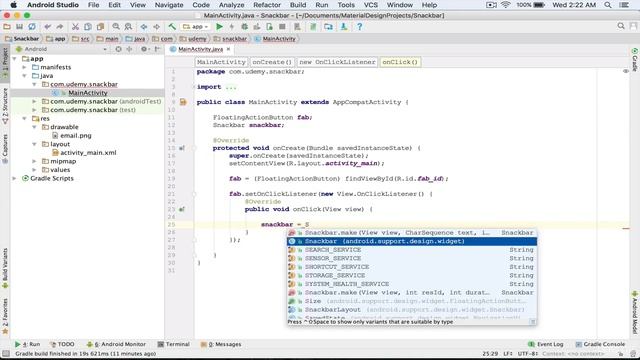Expand the values folder
Screen dimensions: 640x360
tap(34, 170)
